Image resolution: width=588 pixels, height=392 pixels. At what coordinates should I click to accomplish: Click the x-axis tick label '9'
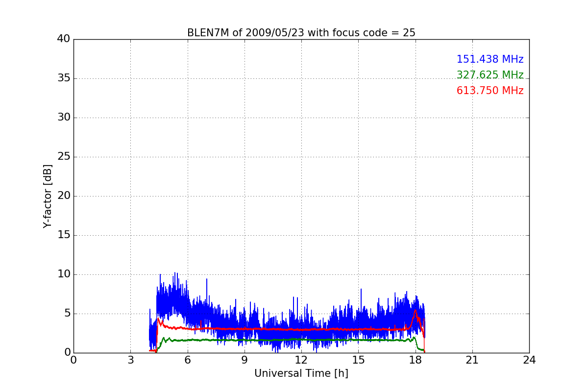pyautogui.click(x=245, y=360)
